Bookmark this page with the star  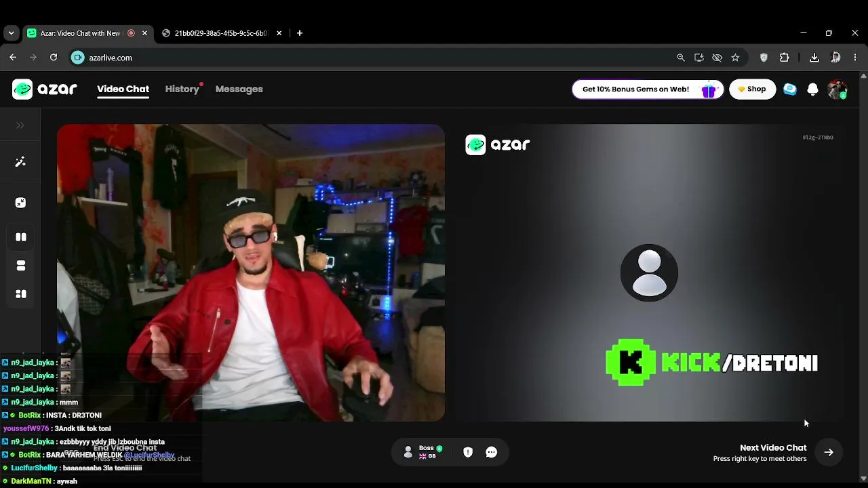(x=735, y=58)
